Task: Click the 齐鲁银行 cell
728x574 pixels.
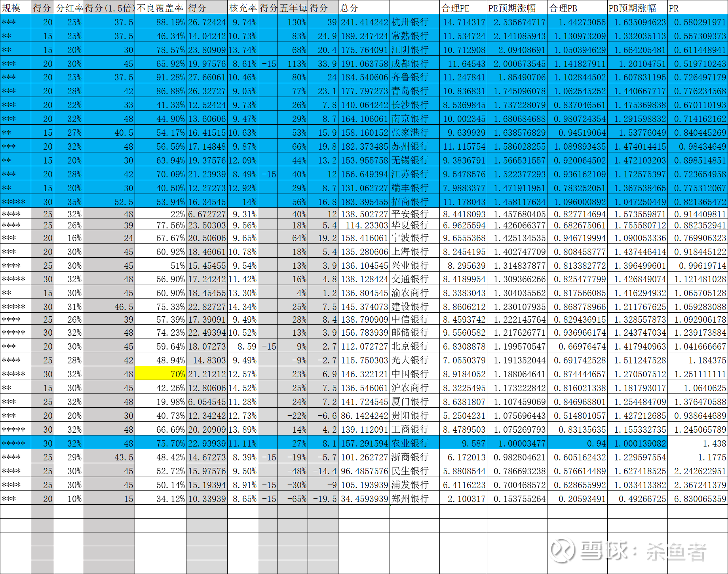Action: (414, 77)
